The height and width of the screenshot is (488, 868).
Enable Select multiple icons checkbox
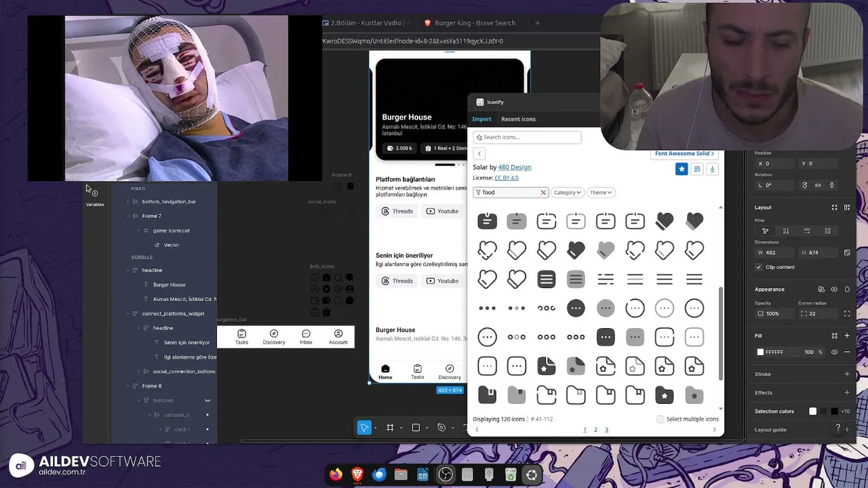660,420
